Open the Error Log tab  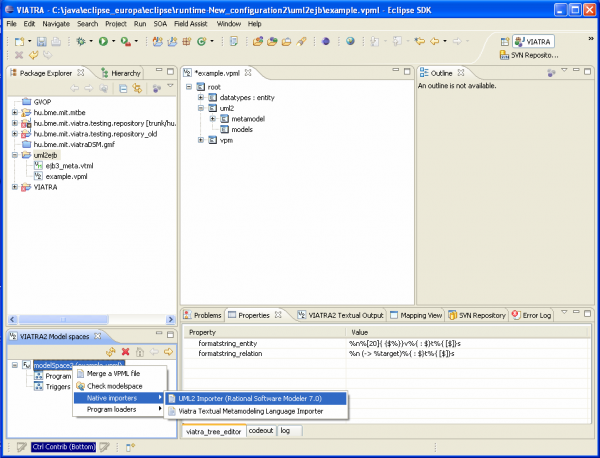pos(532,315)
